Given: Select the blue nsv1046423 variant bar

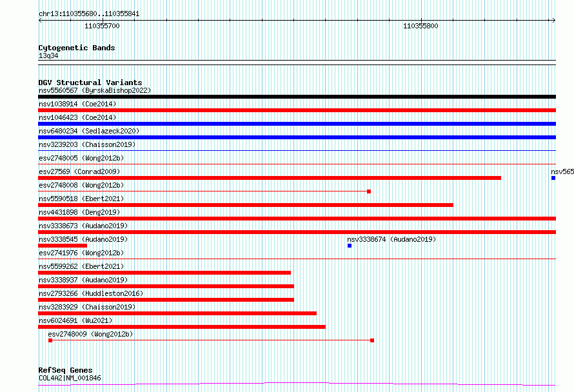Looking at the screenshot, I should click(297, 124).
